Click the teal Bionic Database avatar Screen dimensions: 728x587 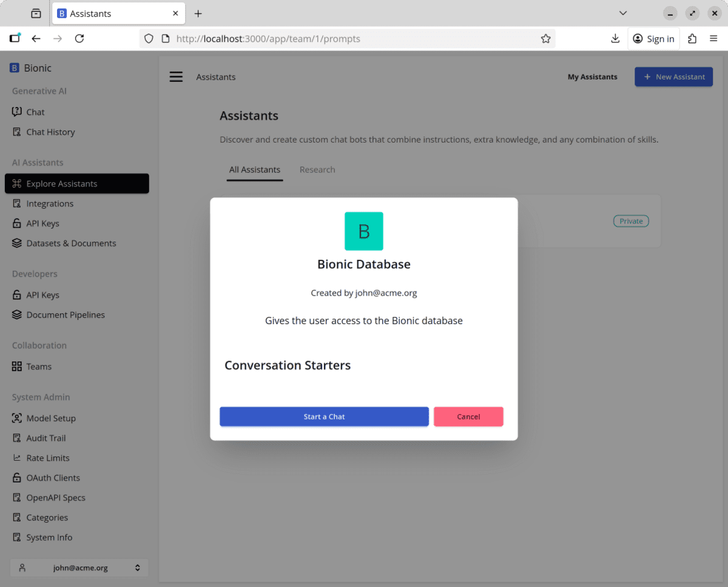(x=364, y=231)
